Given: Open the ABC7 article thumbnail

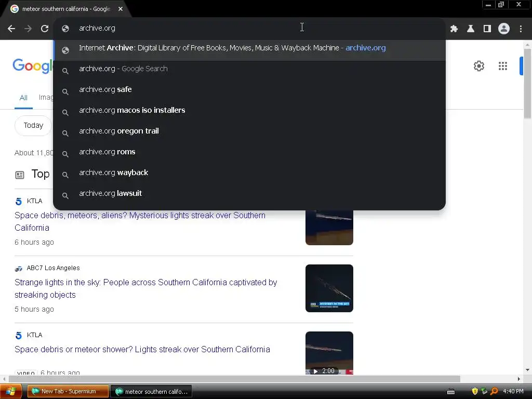Looking at the screenshot, I should click(329, 288).
